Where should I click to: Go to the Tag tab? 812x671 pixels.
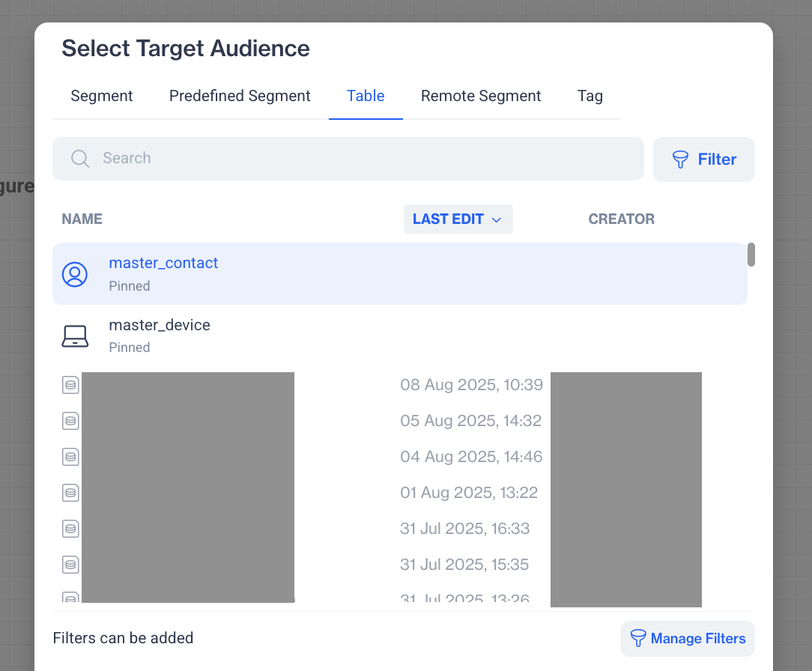click(590, 96)
